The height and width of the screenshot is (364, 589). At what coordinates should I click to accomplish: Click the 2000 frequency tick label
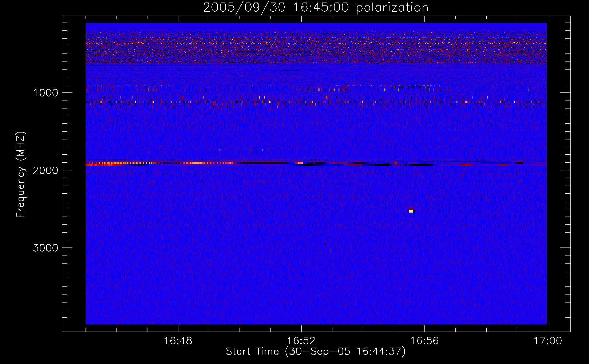(x=46, y=170)
